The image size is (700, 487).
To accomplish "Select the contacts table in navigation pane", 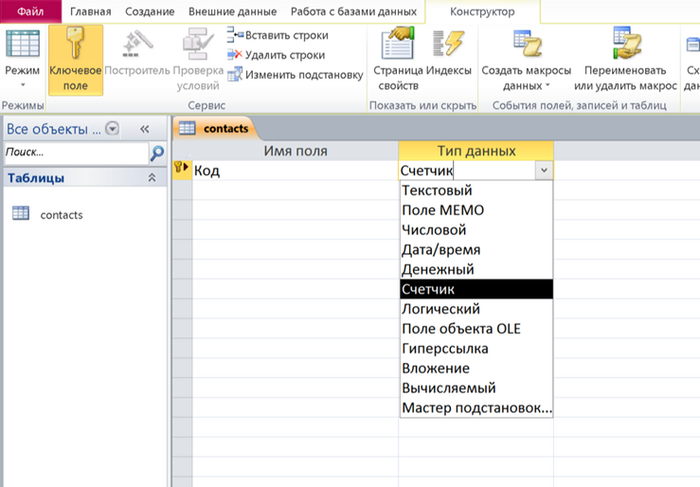I will 60,214.
